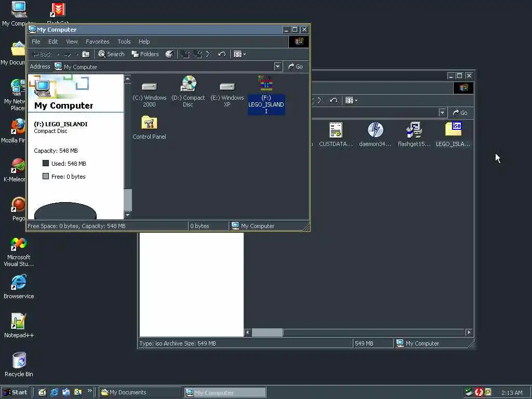Click the right scroll arrow in My Documents window

tap(469, 332)
